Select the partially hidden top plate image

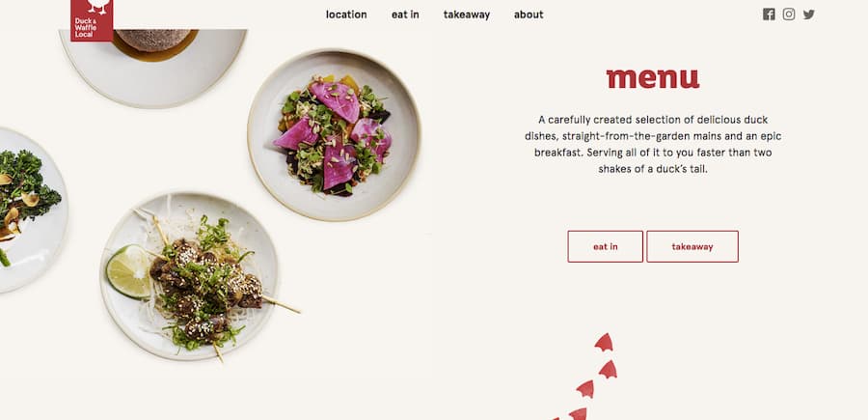pos(152,67)
